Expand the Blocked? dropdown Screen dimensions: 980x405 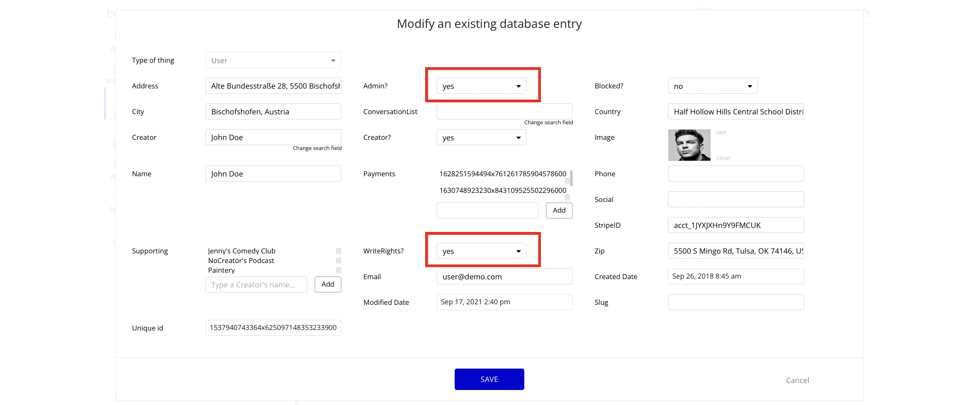tap(712, 86)
